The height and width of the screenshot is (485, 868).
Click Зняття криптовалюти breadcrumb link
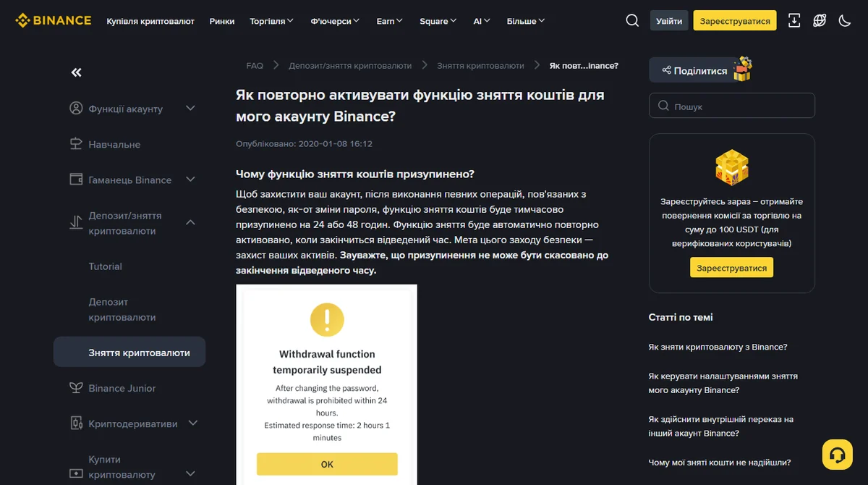point(480,65)
